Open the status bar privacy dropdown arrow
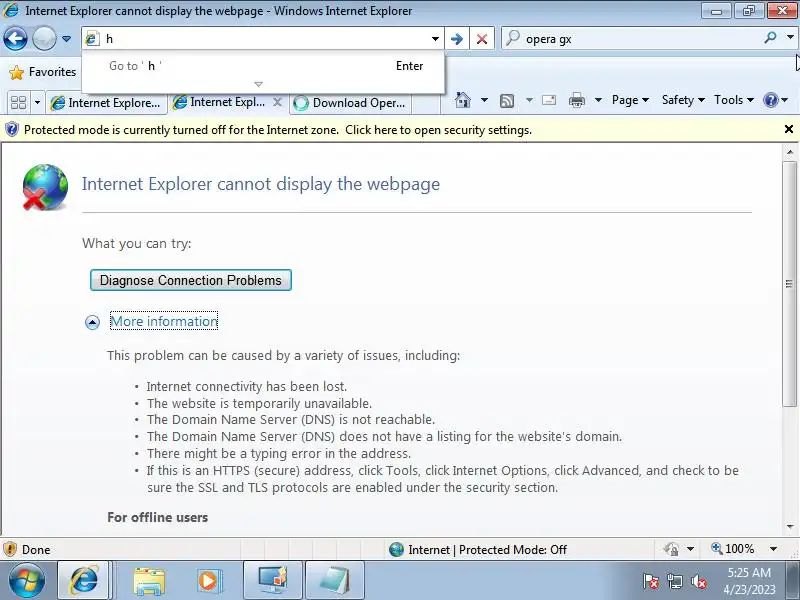800x600 pixels. tap(690, 549)
